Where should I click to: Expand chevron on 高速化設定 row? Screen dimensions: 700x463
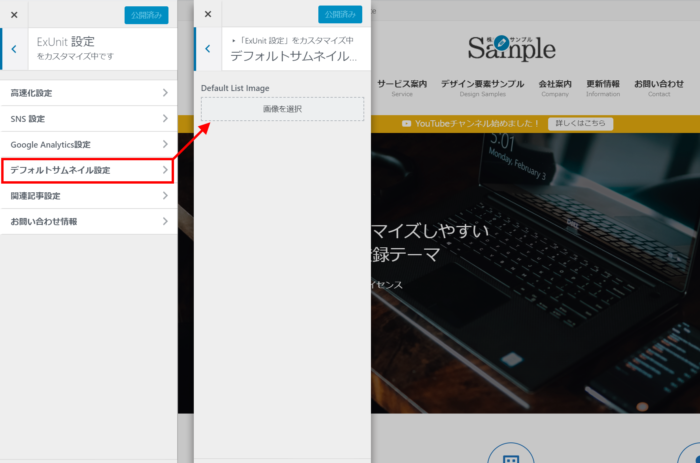pos(165,92)
